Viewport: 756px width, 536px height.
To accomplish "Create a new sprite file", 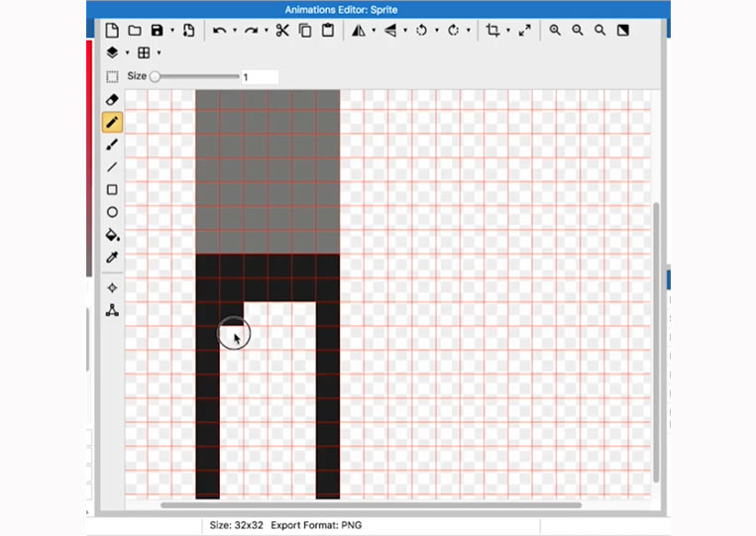I will pos(112,31).
